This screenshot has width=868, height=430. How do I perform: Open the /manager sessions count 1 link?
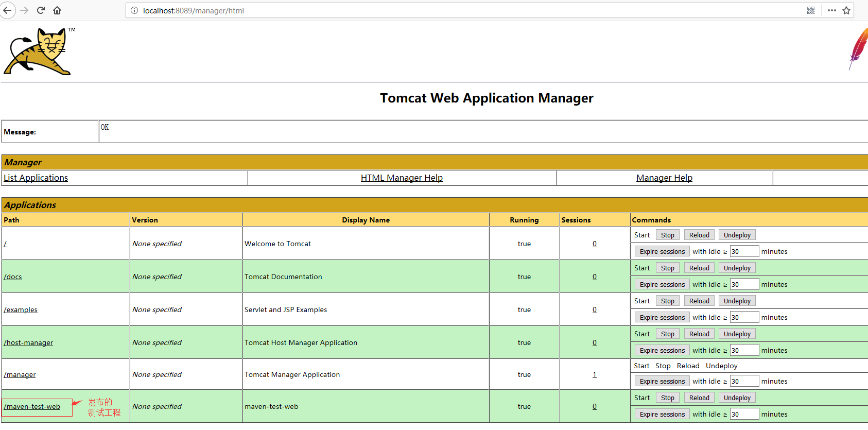(595, 374)
